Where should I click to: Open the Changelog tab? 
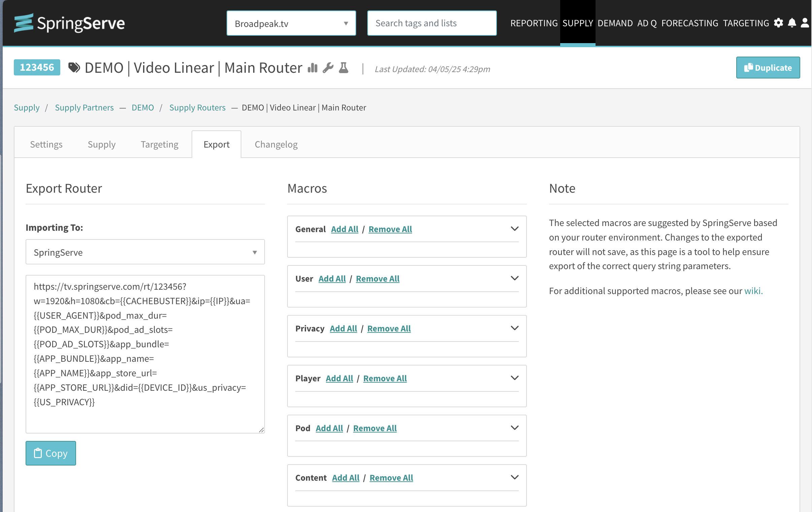coord(276,145)
